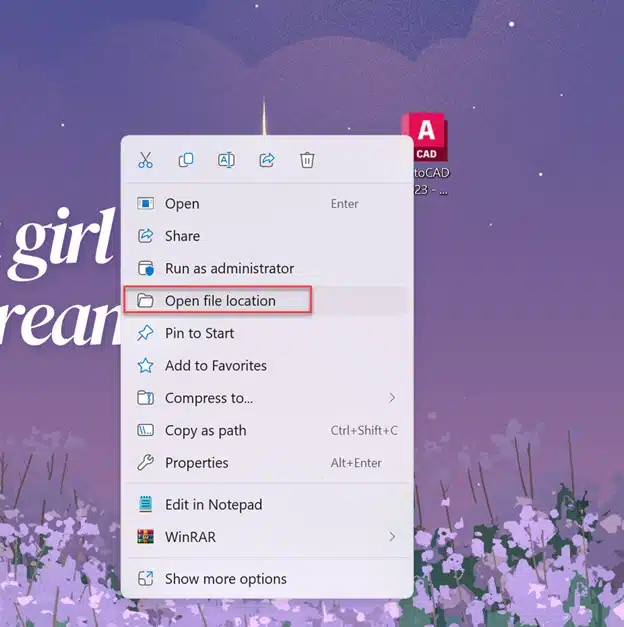This screenshot has height=627, width=624.
Task: Choose Edit in Notepad
Action: (x=213, y=505)
